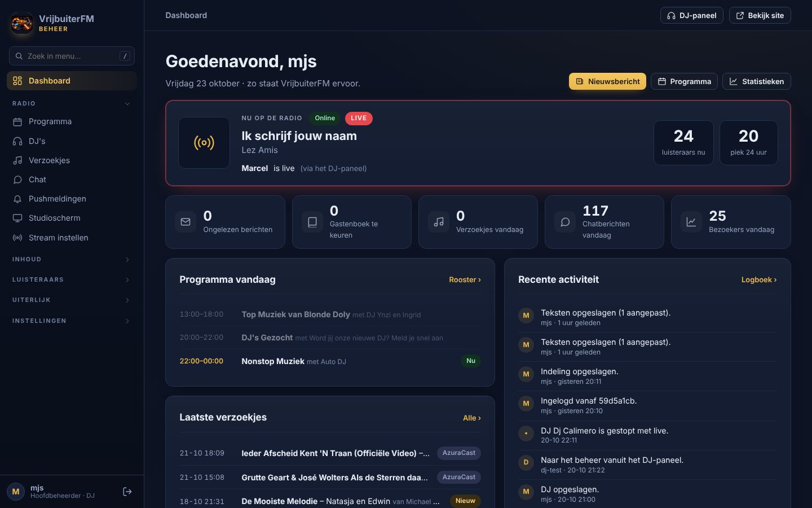Screen dimensions: 812x508
Task: Open the Statistieken button
Action: (756, 81)
